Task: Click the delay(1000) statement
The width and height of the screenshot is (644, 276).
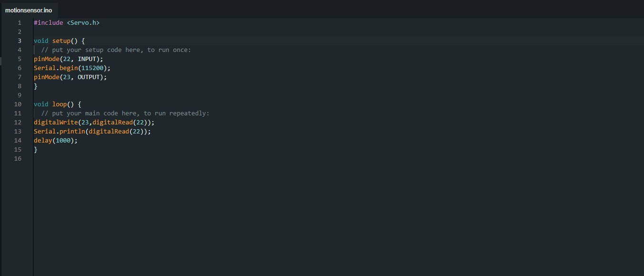Action: click(x=56, y=141)
